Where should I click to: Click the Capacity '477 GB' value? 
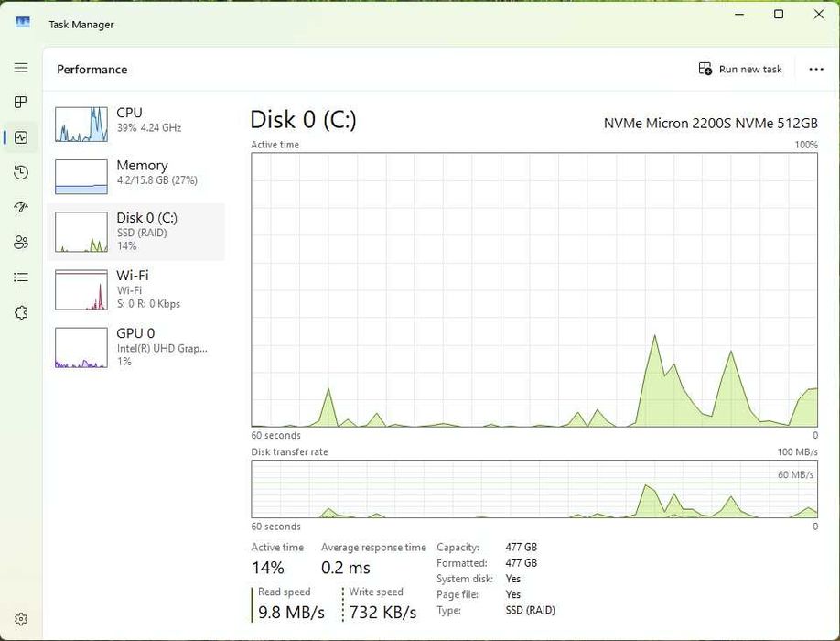(521, 548)
